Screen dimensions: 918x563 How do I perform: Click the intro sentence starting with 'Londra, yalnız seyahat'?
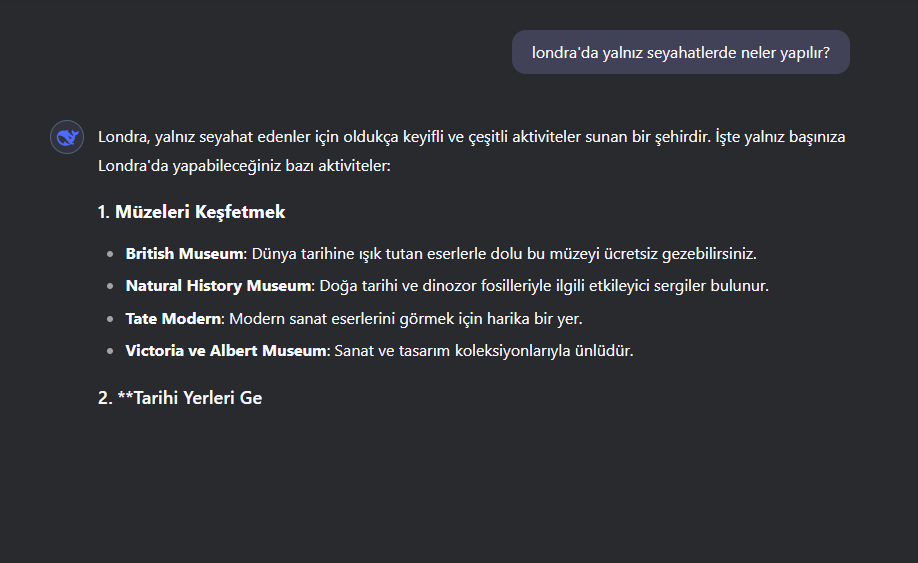tap(471, 137)
